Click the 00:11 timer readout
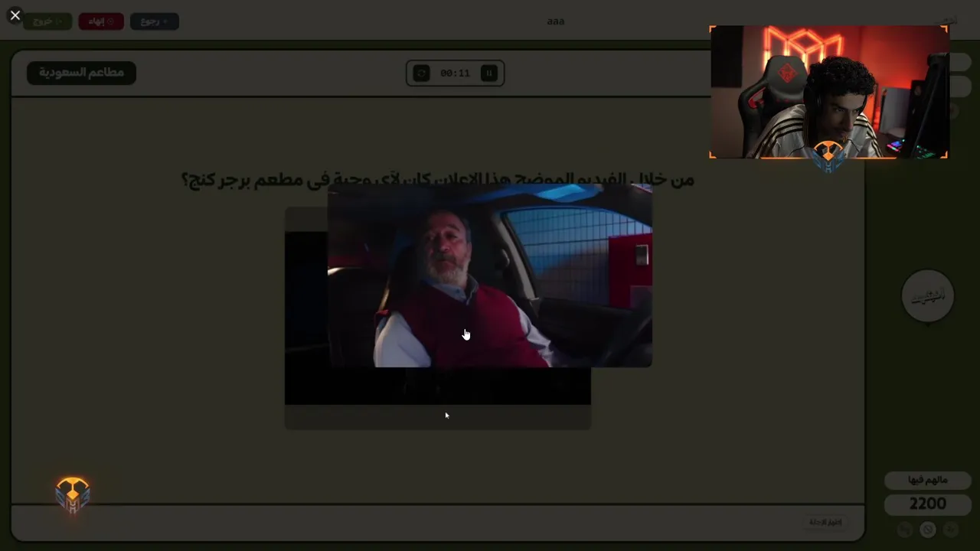This screenshot has height=551, width=980. pos(455,73)
